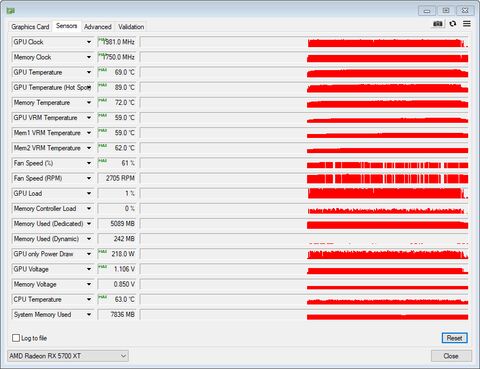480x369 pixels.
Task: Expand GPU Temperature (Hot Spot) dropdown
Action: point(89,88)
